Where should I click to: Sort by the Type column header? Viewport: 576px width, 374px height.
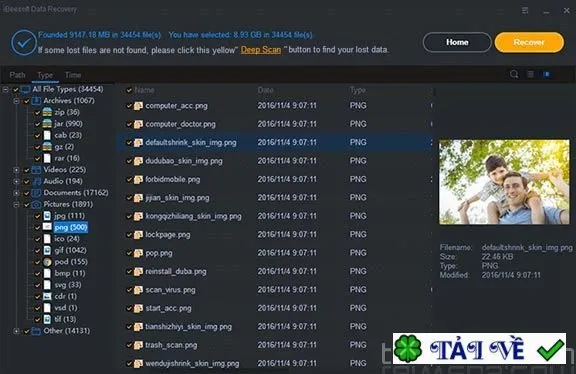357,90
